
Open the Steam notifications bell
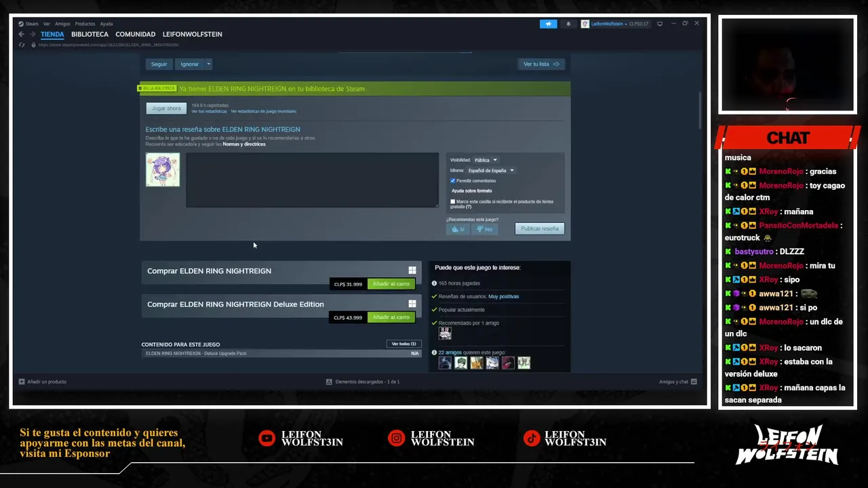[568, 24]
